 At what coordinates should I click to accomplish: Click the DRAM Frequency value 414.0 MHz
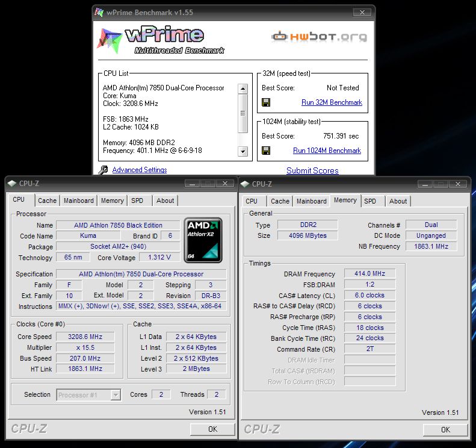(369, 273)
